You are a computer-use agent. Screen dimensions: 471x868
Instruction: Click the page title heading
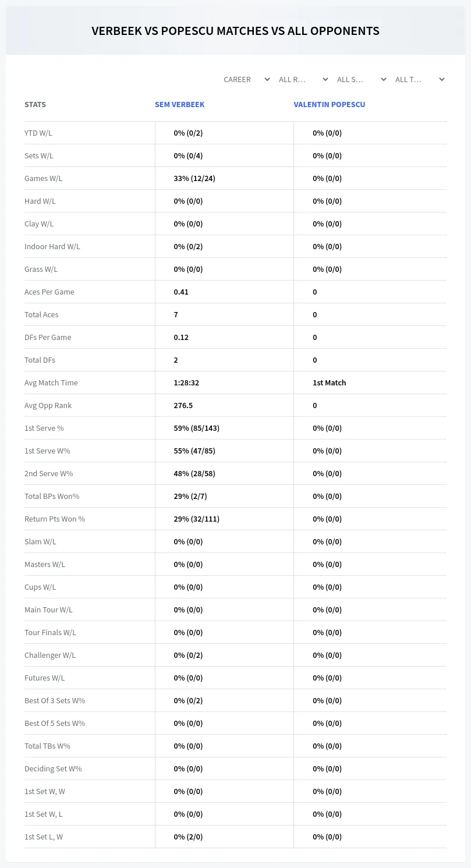pos(235,31)
